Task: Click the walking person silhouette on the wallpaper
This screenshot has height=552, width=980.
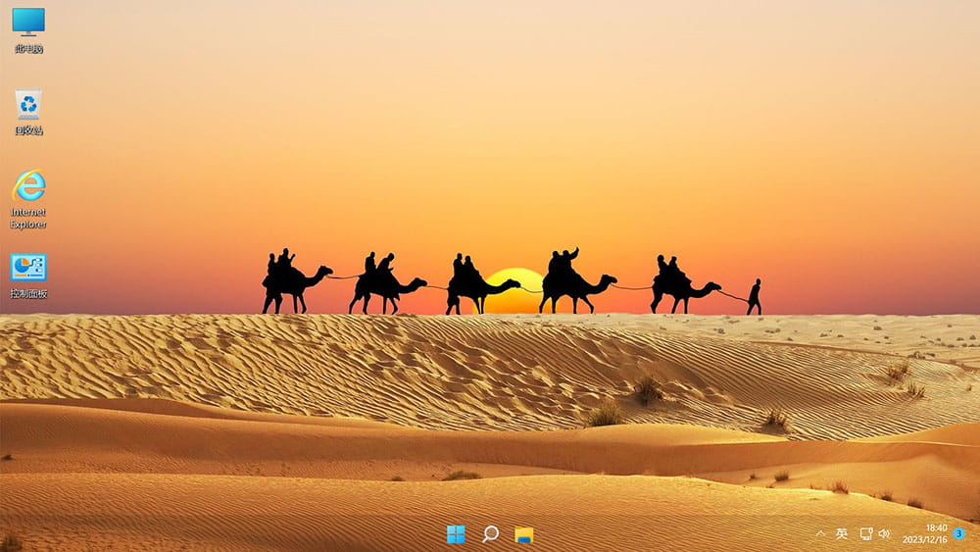Action: point(754,297)
